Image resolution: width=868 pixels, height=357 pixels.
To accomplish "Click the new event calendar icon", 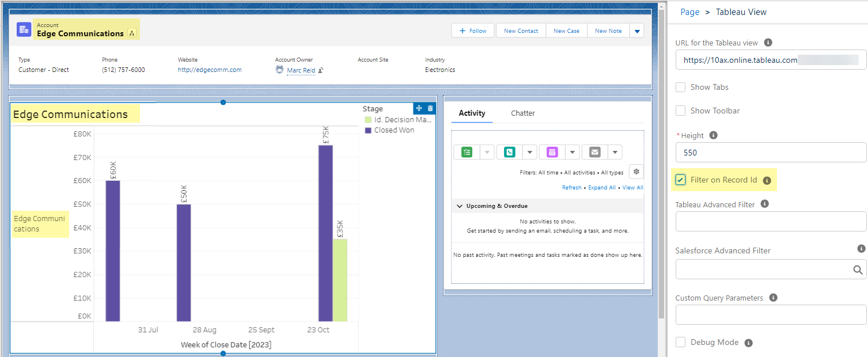I will point(552,152).
